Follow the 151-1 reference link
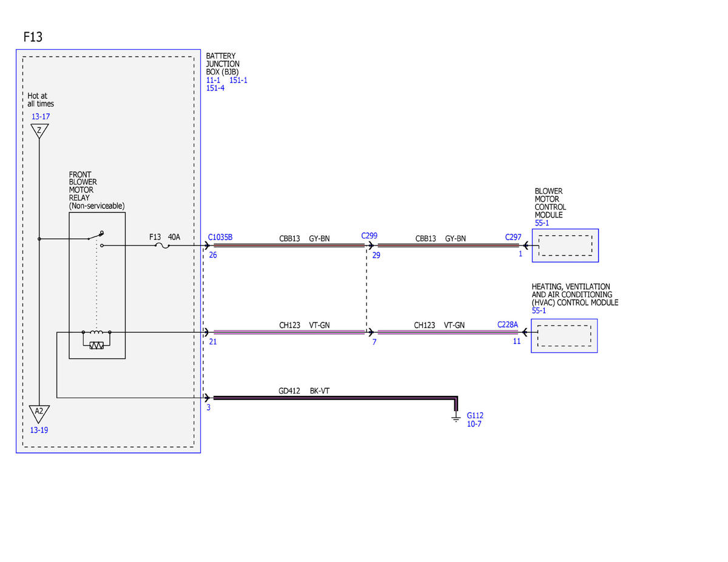The width and height of the screenshot is (728, 562). click(x=238, y=80)
